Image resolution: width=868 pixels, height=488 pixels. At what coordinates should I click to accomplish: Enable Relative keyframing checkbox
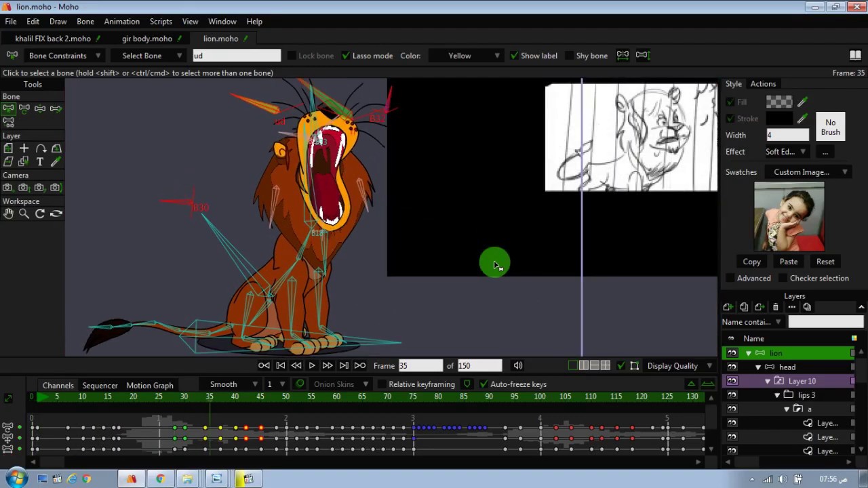382,384
